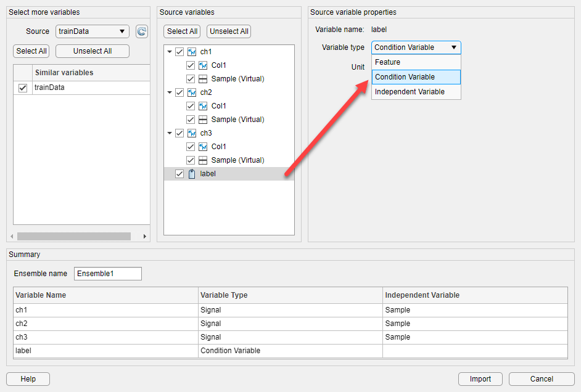This screenshot has width=581, height=392.
Task: Click the horizontal scrollbar under Similar variables
Action: [x=74, y=236]
